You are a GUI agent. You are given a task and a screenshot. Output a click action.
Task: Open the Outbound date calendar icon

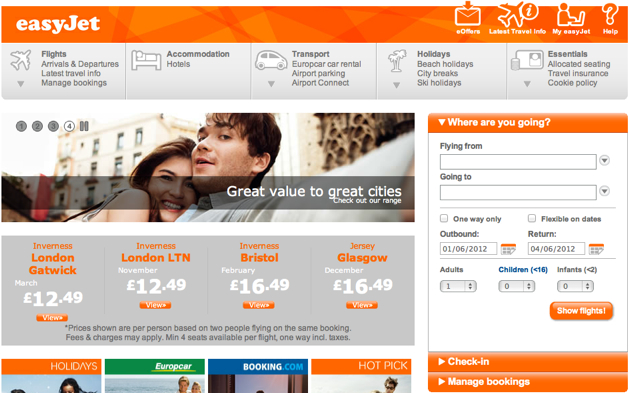[x=508, y=249]
